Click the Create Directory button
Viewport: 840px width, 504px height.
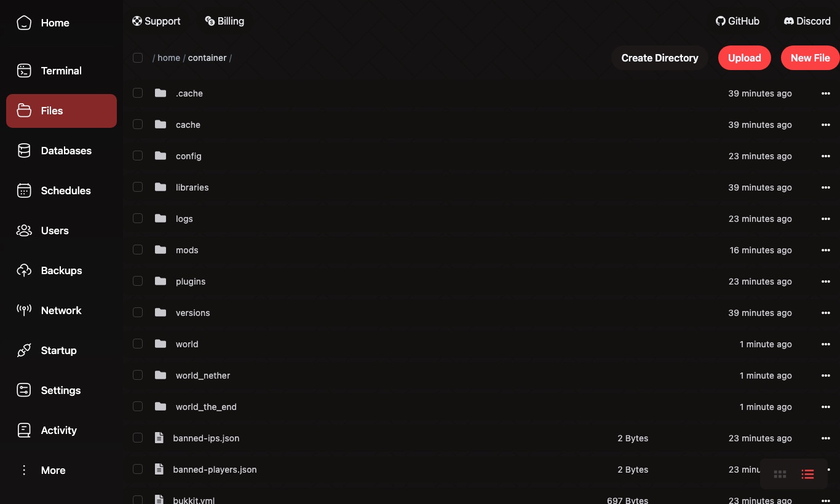[x=660, y=58]
